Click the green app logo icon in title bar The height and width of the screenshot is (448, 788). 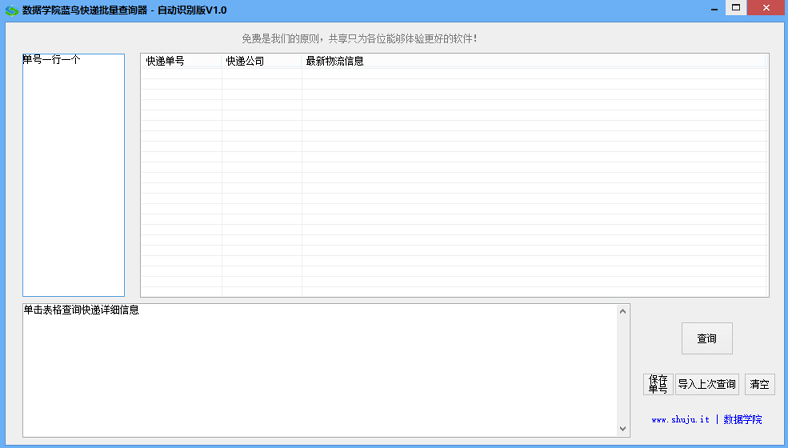(12, 11)
